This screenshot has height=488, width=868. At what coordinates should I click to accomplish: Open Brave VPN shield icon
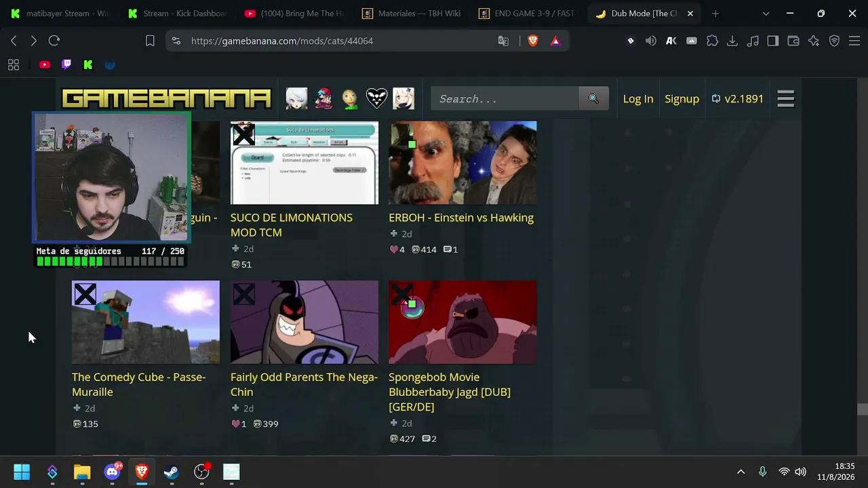[834, 41]
